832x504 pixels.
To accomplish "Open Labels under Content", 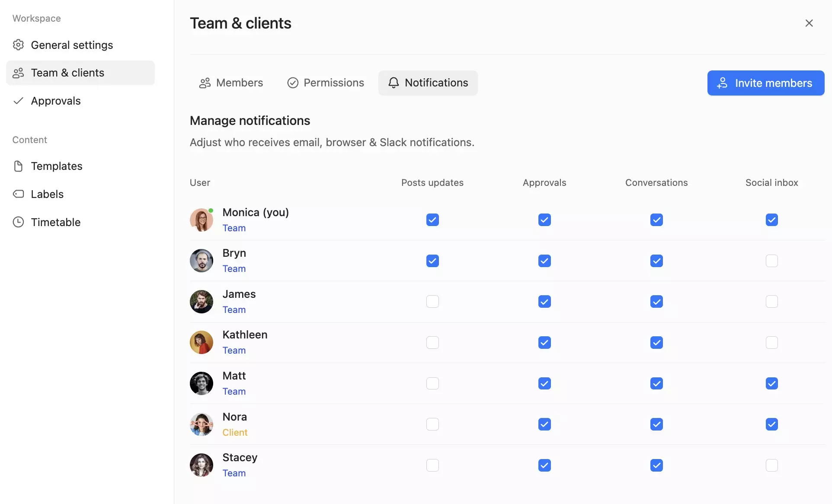I will (x=80, y=194).
